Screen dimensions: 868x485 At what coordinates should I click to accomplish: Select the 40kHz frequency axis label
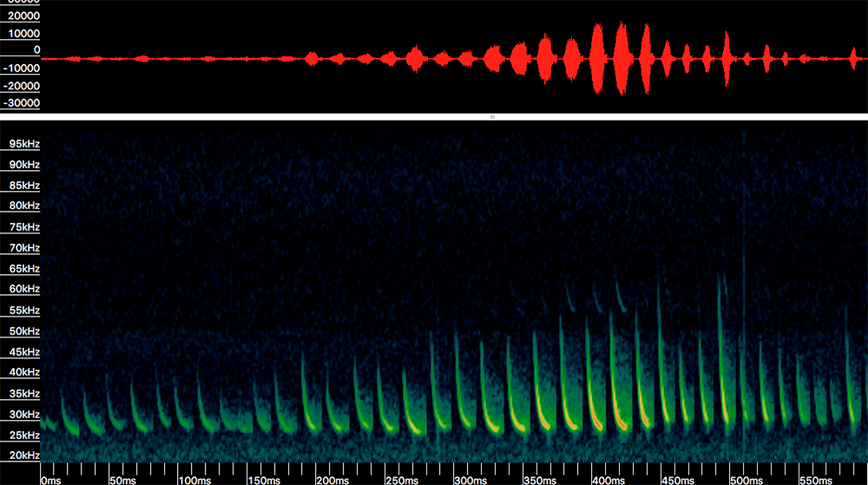click(x=23, y=372)
